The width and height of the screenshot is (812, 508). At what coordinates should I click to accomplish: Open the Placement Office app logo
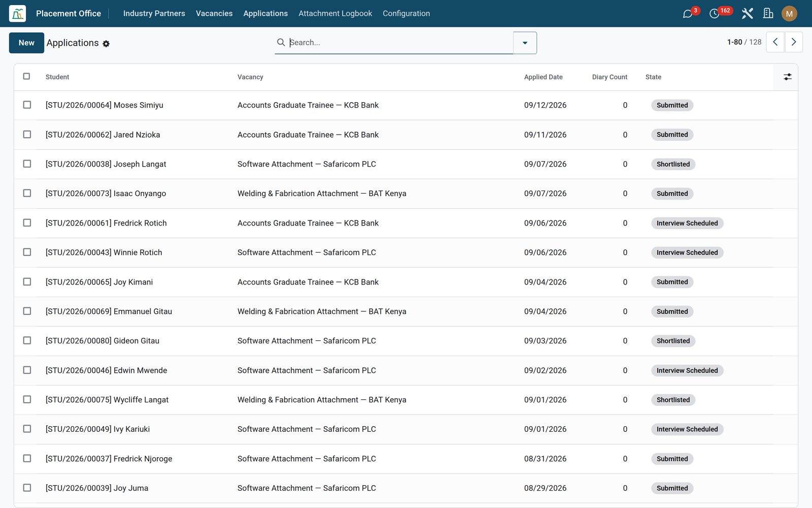tap(17, 14)
